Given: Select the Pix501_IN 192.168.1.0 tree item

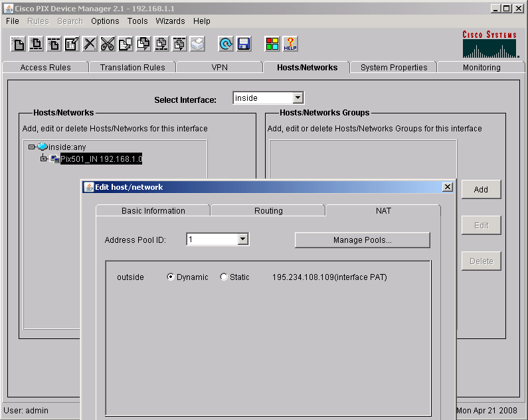Looking at the screenshot, I should click(x=101, y=159).
